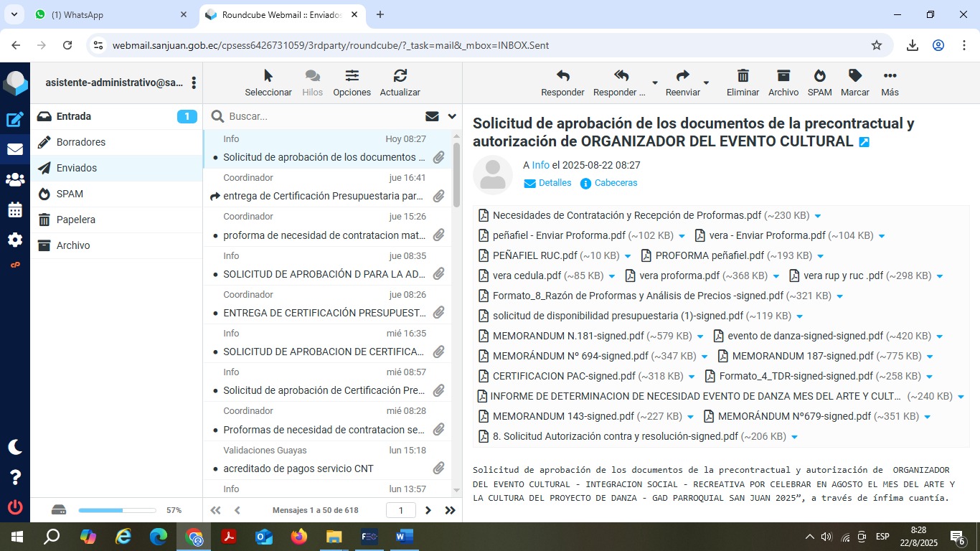Expand the Reenviar dropdown arrow

point(706,83)
